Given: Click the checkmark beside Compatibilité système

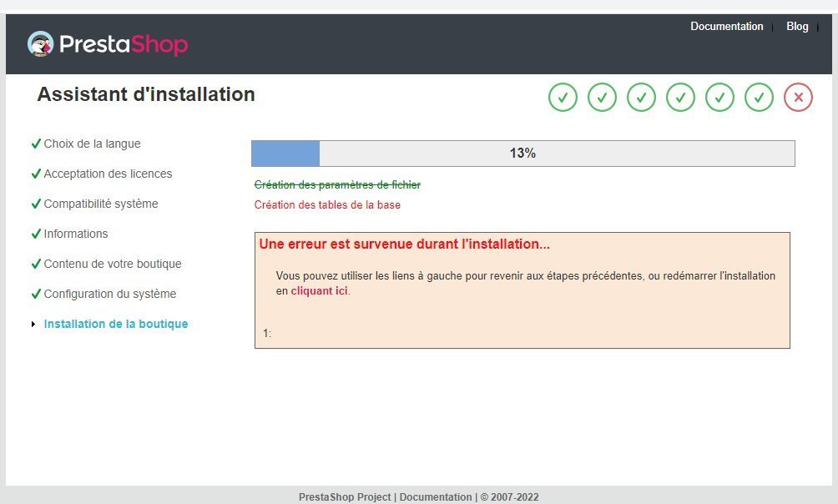Looking at the screenshot, I should tap(36, 204).
